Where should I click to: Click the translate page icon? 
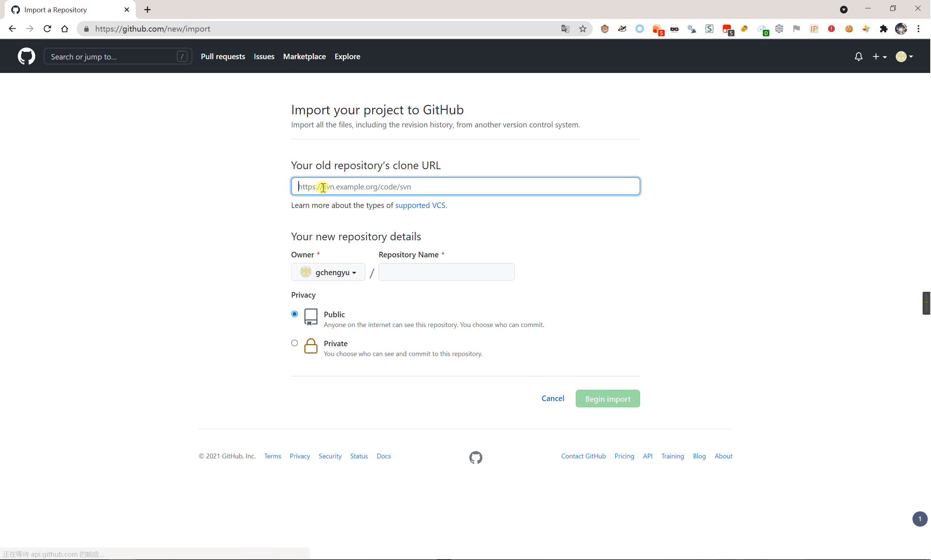coord(565,29)
